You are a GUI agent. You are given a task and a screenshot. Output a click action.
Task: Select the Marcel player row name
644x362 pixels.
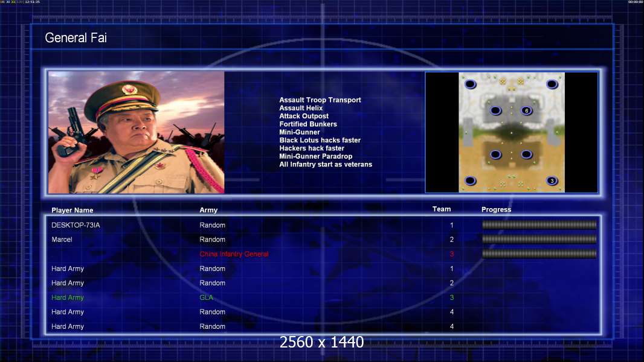coord(62,240)
